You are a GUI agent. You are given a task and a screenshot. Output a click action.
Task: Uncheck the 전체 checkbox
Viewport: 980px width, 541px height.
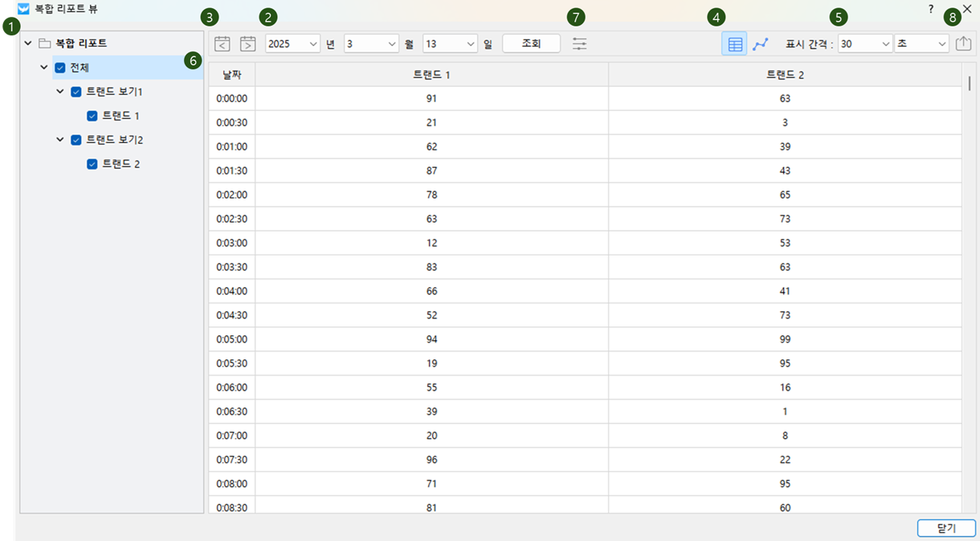(x=60, y=68)
